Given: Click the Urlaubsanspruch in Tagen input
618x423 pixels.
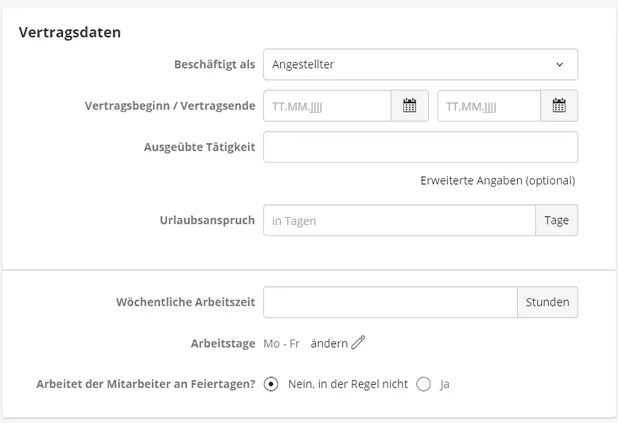Looking at the screenshot, I should (x=399, y=221).
